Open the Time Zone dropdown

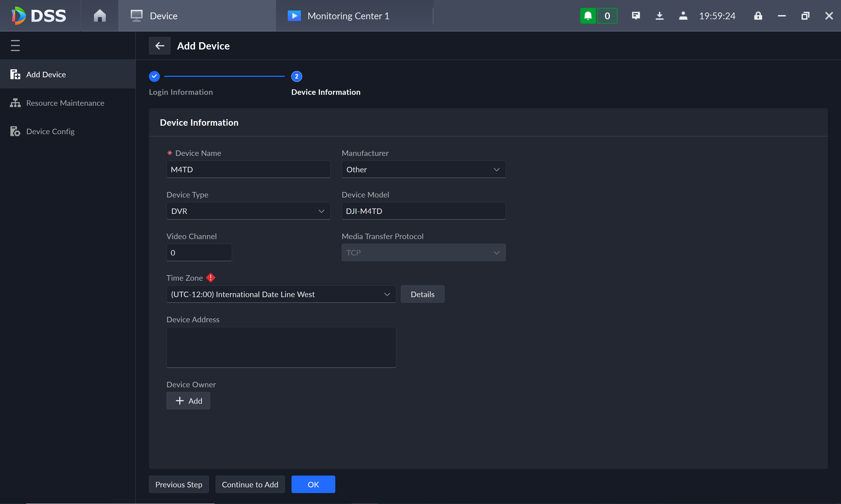(281, 294)
